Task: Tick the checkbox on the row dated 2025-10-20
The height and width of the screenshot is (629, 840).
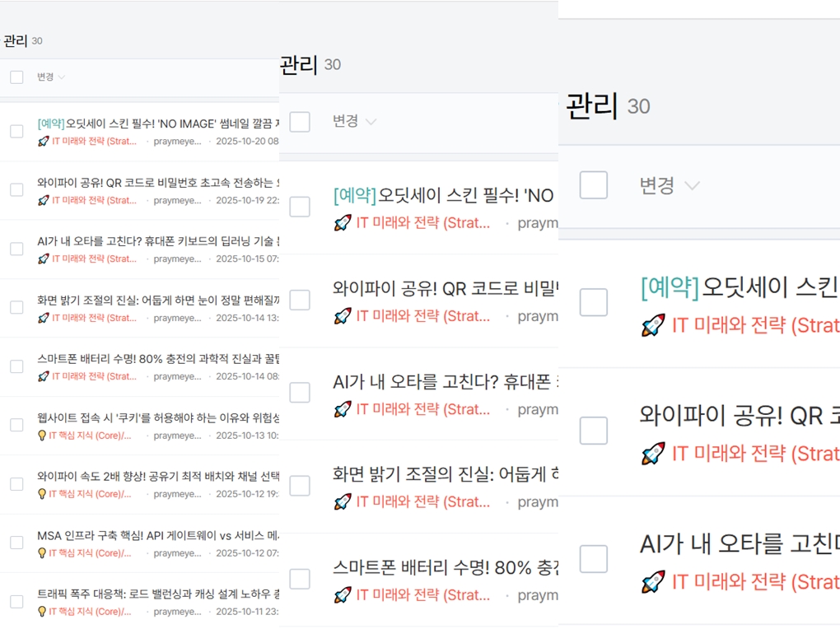Action: tap(16, 131)
